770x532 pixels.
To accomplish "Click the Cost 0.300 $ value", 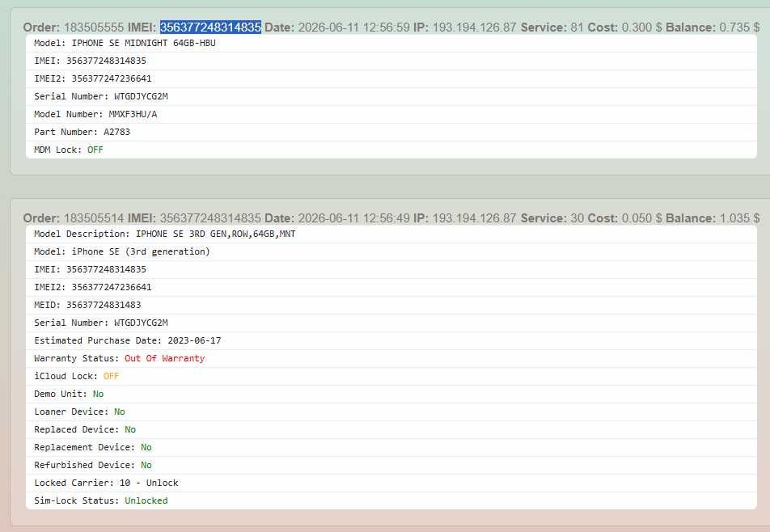I will click(641, 27).
